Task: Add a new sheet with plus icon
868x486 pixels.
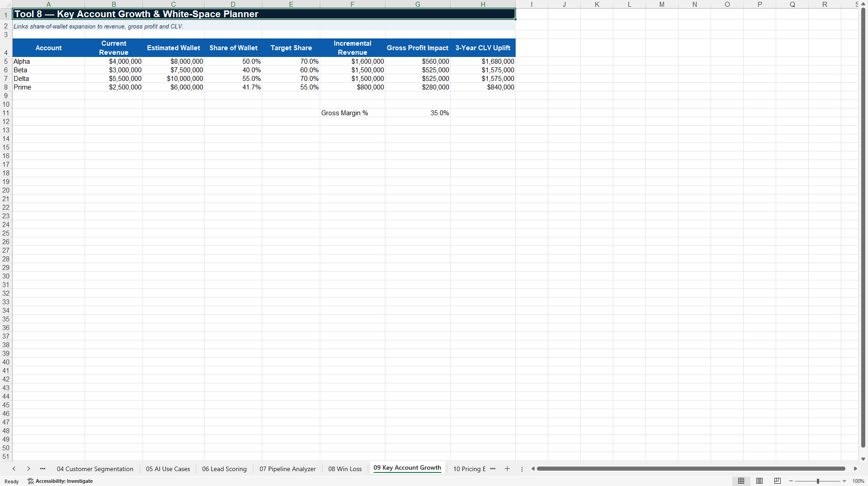Action: point(507,469)
